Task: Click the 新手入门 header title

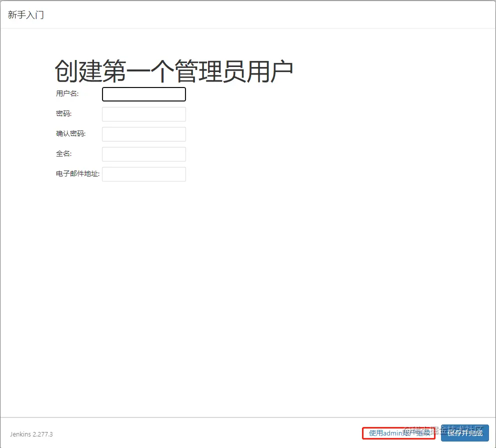Action: pyautogui.click(x=25, y=15)
